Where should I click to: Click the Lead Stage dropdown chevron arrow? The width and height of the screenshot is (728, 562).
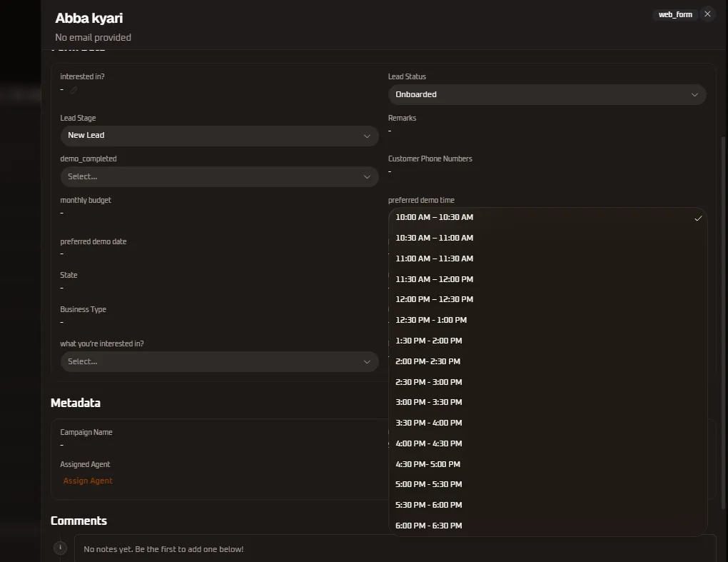tap(367, 136)
